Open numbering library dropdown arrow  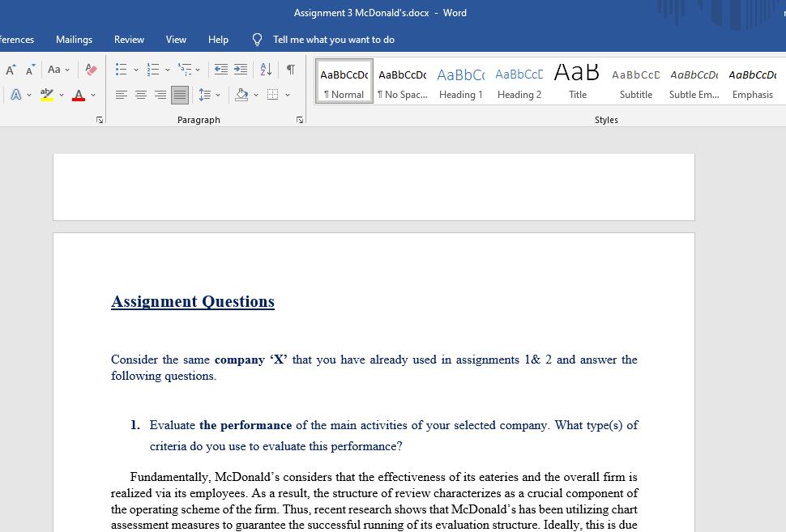[x=168, y=70]
